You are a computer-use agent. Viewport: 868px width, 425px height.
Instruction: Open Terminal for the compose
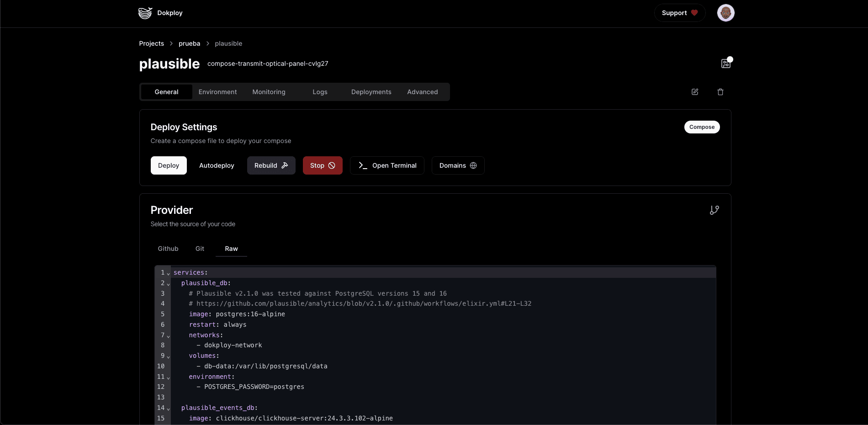point(387,165)
